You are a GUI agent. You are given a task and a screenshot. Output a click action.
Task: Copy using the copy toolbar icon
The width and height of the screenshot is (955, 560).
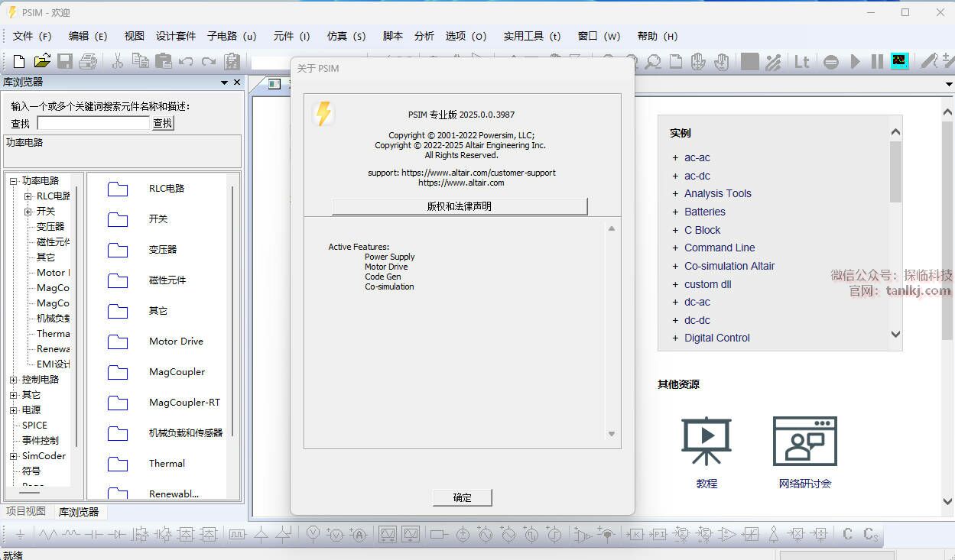coord(140,61)
